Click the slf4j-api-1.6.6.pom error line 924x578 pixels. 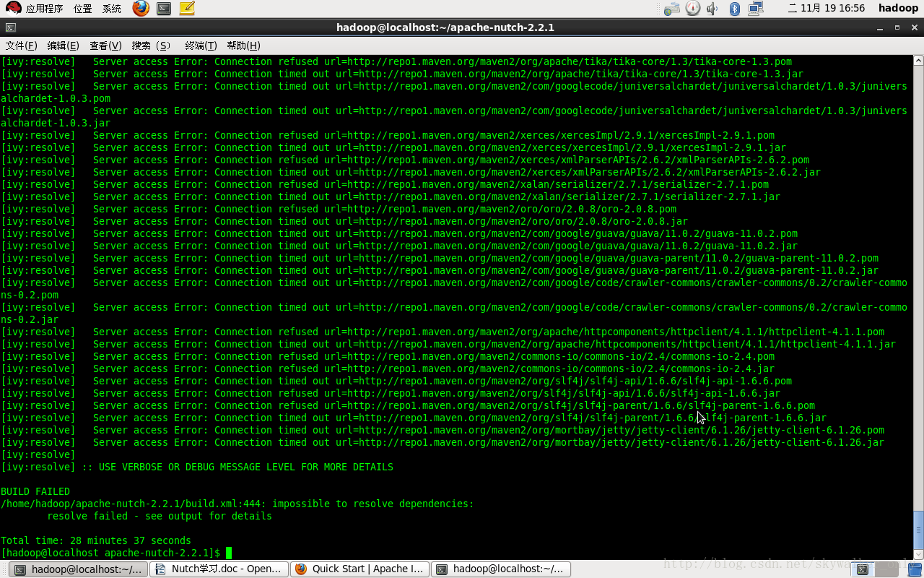396,381
